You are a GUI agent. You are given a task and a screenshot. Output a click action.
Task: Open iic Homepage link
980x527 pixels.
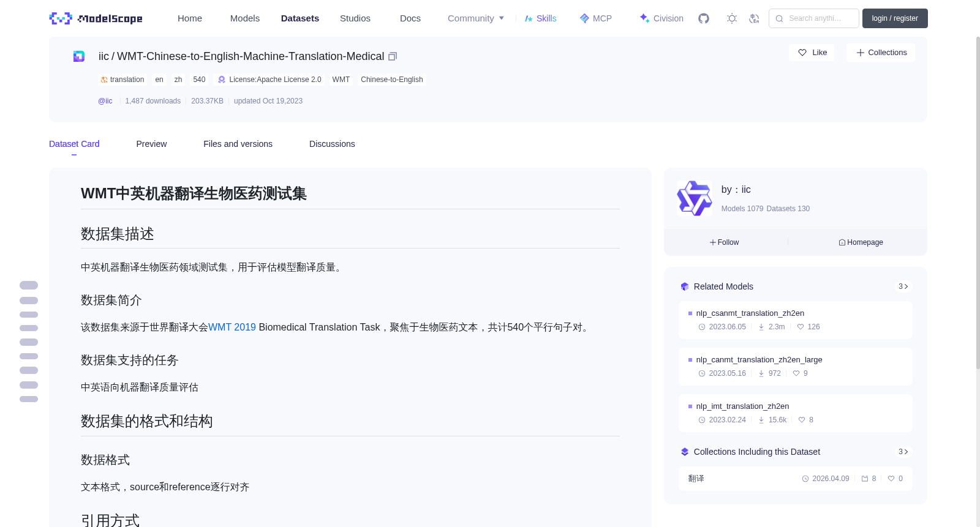861,242
